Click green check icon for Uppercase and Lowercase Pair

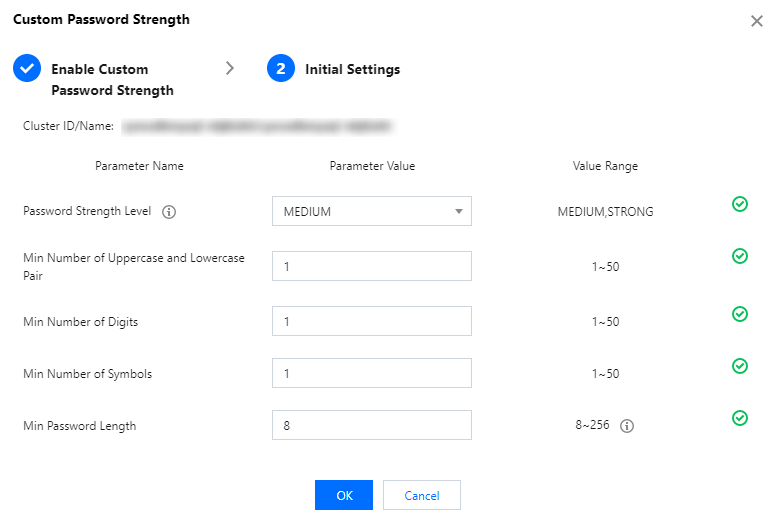pyautogui.click(x=740, y=256)
